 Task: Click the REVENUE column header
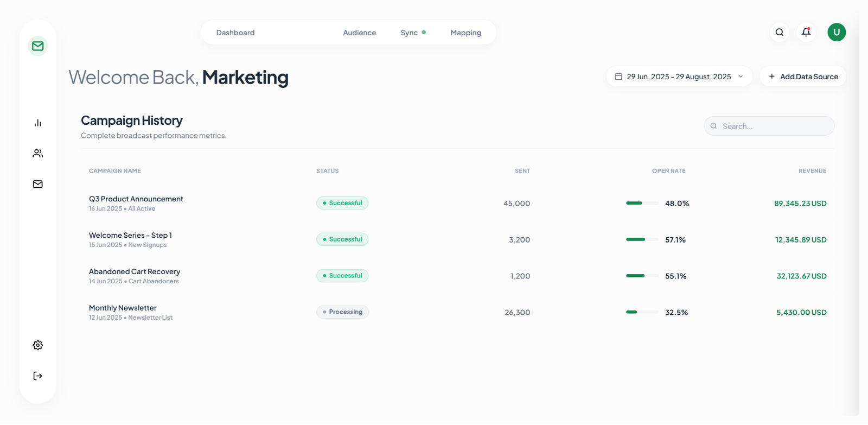[x=813, y=171]
